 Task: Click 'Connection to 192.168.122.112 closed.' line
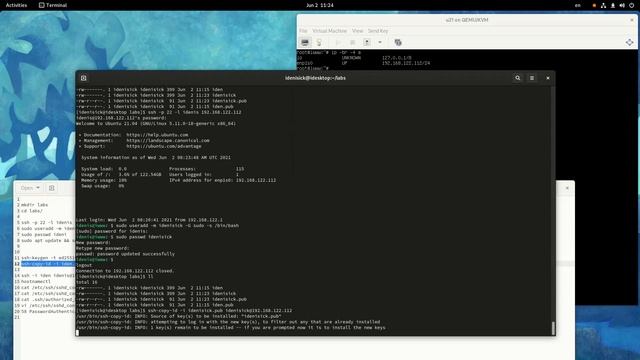pyautogui.click(x=125, y=271)
